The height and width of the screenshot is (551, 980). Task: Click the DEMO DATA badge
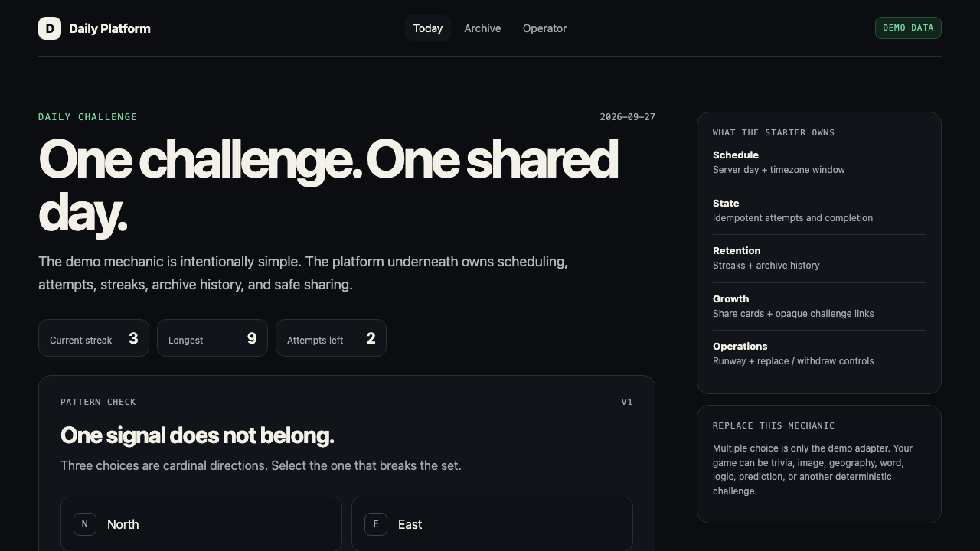908,28
